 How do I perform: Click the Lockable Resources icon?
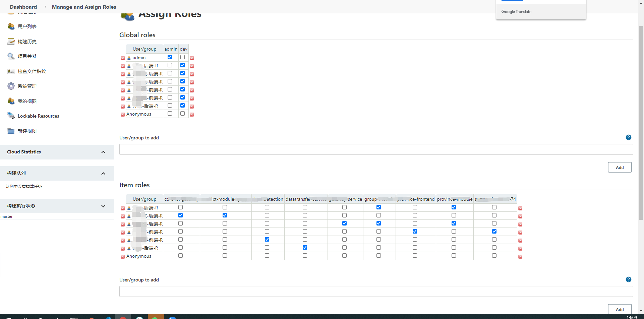pyautogui.click(x=11, y=116)
